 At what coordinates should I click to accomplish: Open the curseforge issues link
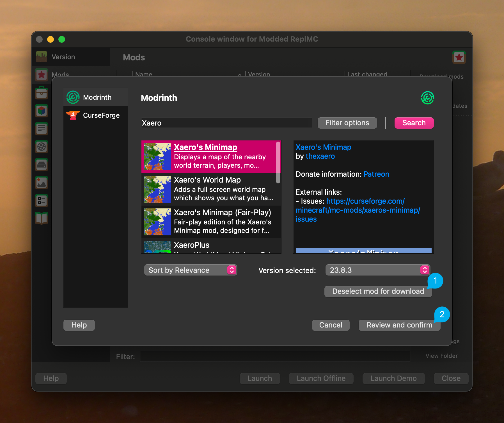point(358,210)
